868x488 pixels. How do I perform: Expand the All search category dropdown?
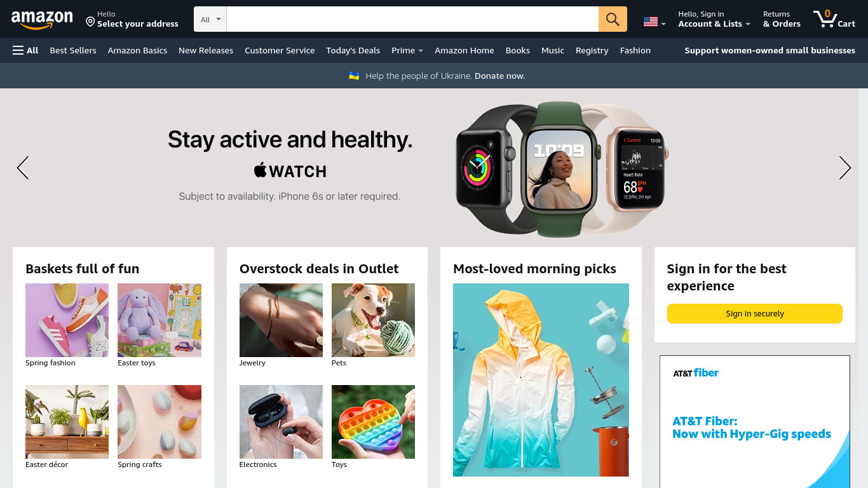(x=210, y=19)
